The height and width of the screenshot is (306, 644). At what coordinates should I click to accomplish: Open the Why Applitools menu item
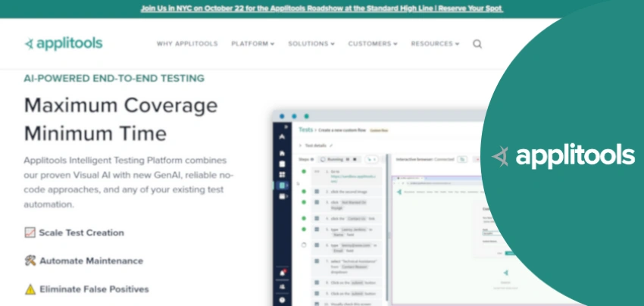coord(187,43)
